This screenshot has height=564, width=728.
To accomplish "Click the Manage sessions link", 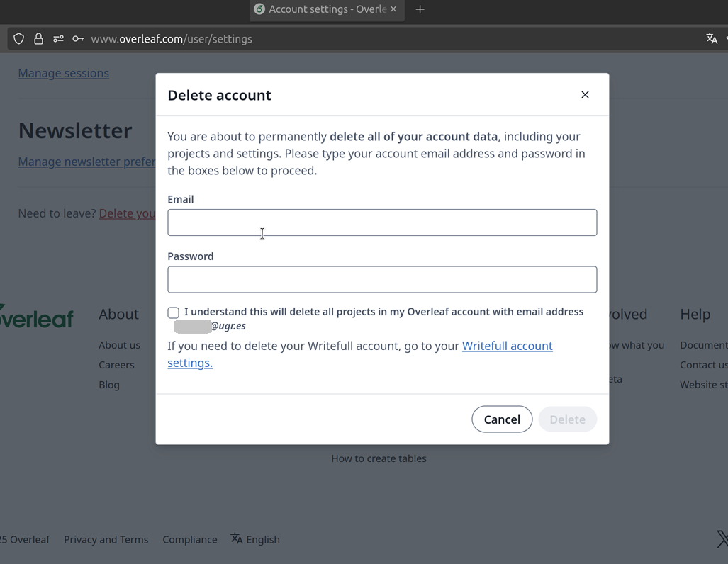I will click(x=63, y=73).
